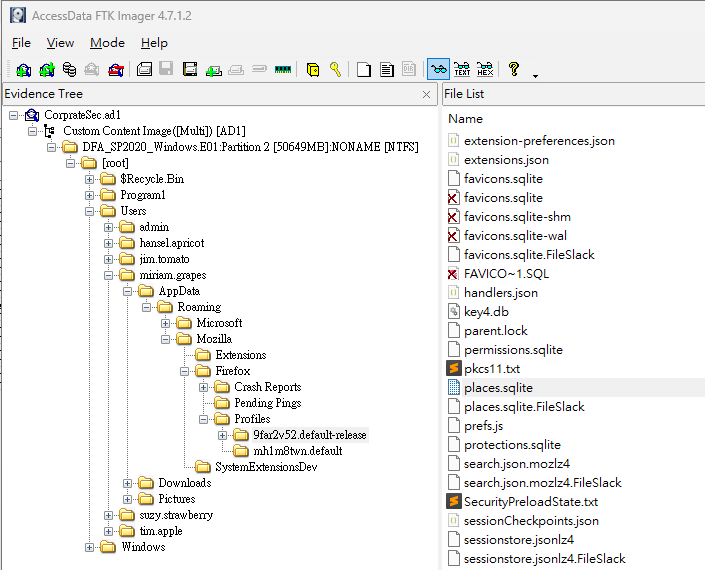Expand the Downloads folder
The width and height of the screenshot is (705, 570).
[x=127, y=483]
